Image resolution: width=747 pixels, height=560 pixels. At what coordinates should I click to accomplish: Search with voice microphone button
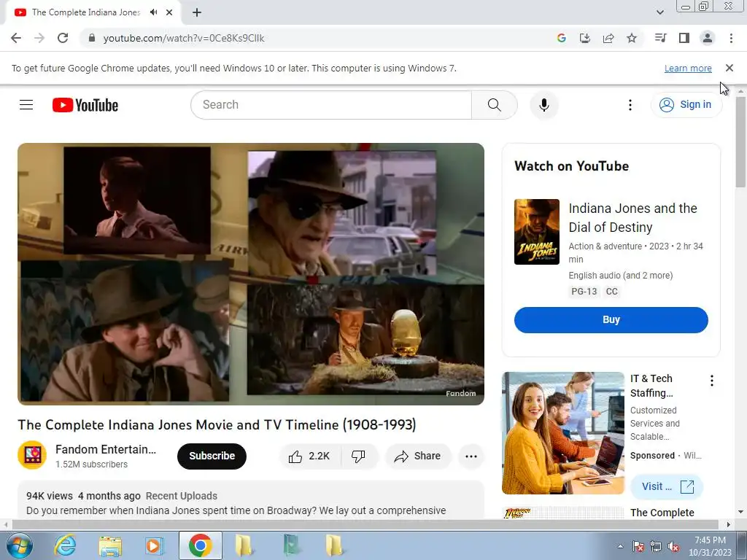point(544,105)
